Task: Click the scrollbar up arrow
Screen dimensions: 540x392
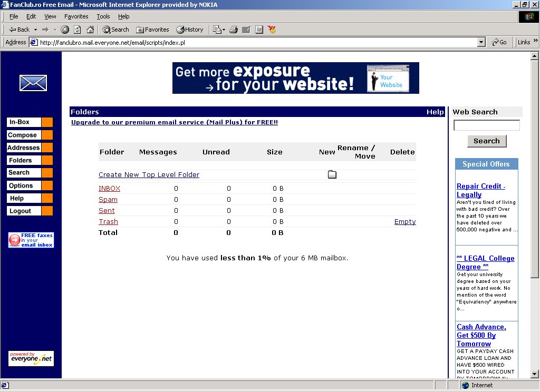Action: click(x=534, y=55)
